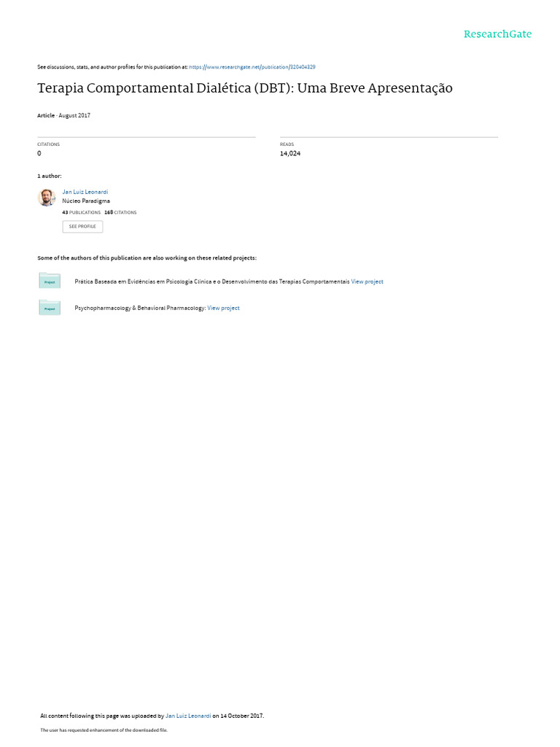This screenshot has width=560, height=747.
Task: Click the 43 Publications stat
Action: click(82, 212)
